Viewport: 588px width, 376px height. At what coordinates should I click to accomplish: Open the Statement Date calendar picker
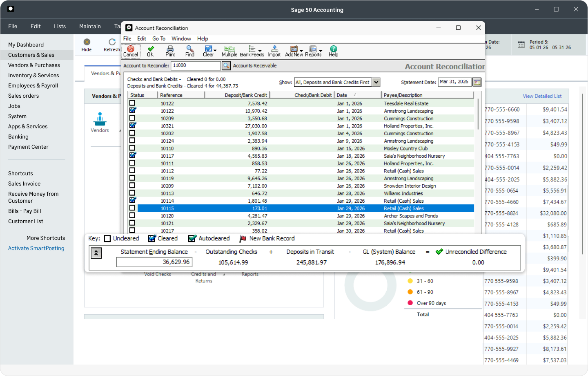pos(477,82)
